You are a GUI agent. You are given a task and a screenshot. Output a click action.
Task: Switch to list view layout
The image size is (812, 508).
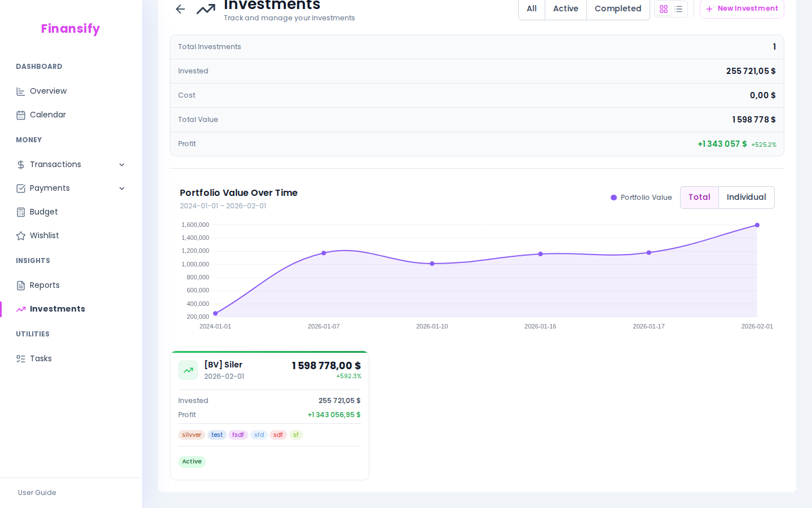coord(678,9)
